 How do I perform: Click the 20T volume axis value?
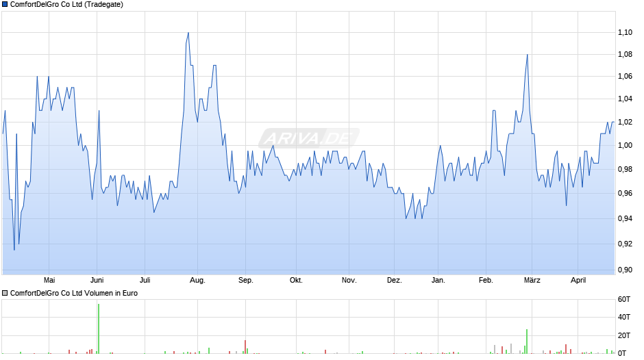click(x=624, y=336)
